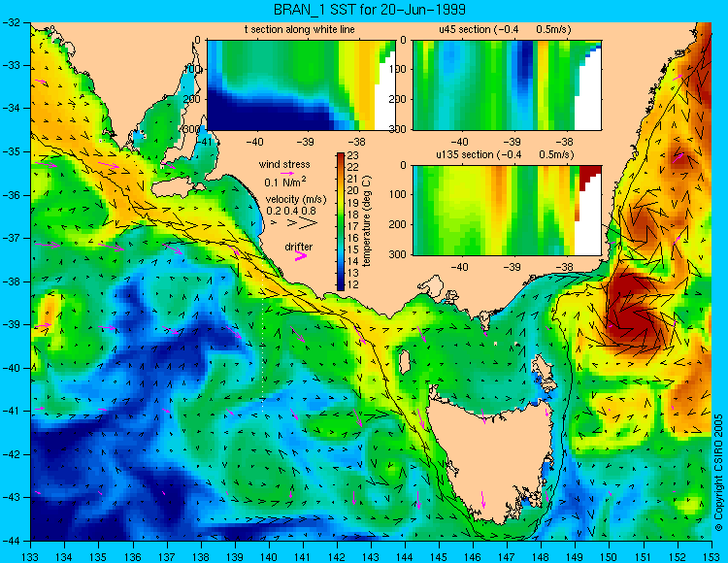Click the '-39' label under t section inset

click(x=306, y=142)
